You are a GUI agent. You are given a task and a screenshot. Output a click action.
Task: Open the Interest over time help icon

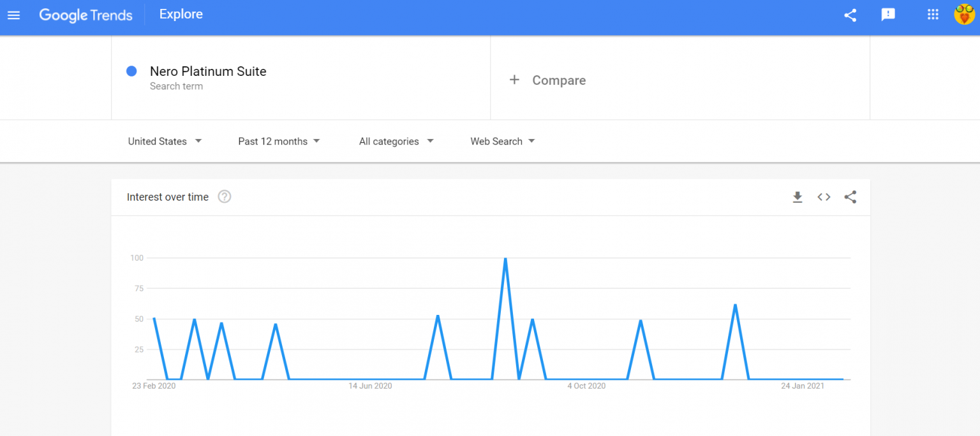coord(225,197)
